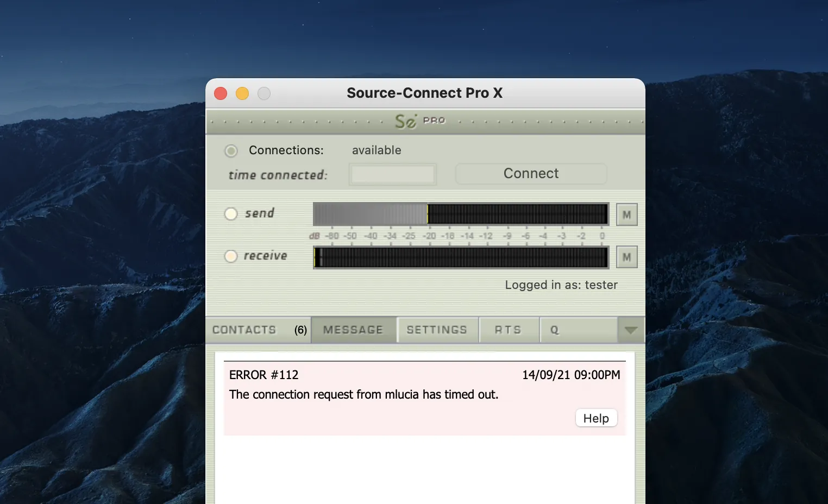Click the 'available' connection status text
The image size is (828, 504).
point(377,150)
